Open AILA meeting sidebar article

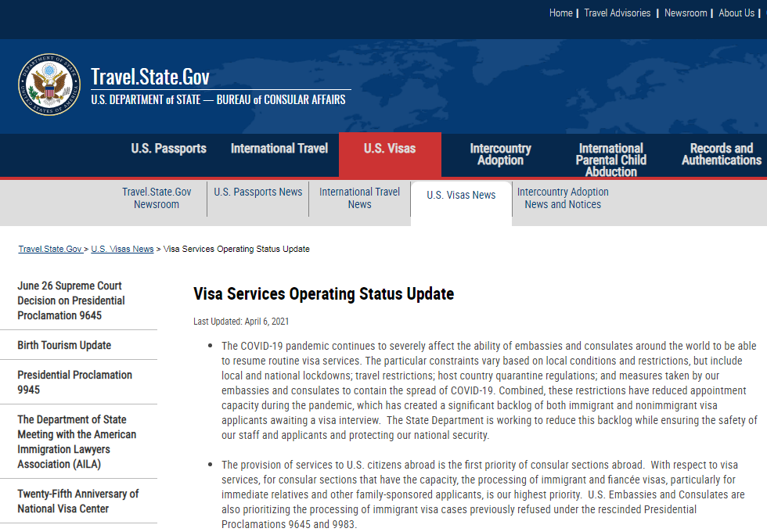point(77,441)
